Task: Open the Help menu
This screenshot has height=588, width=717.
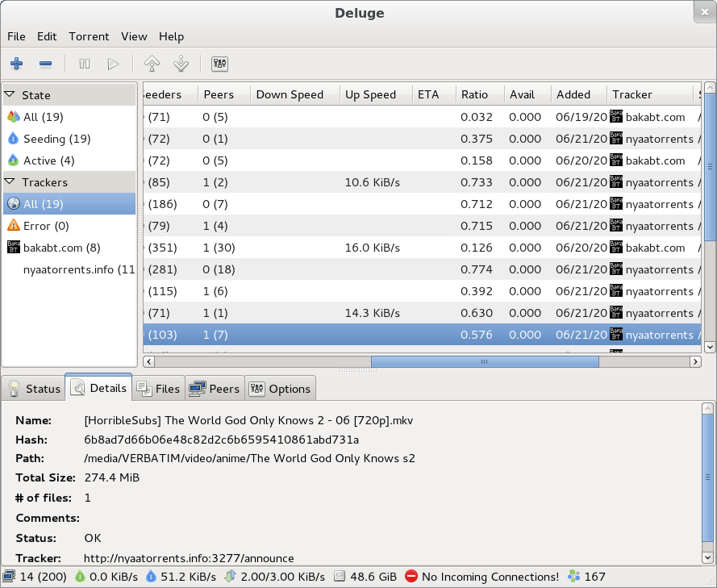Action: (172, 36)
